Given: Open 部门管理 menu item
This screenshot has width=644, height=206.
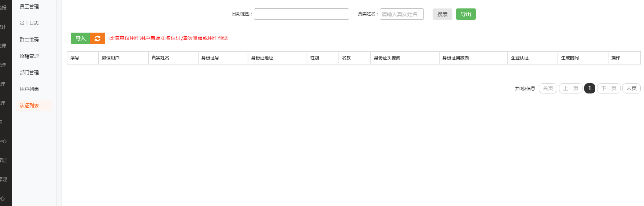Looking at the screenshot, I should pos(29,73).
